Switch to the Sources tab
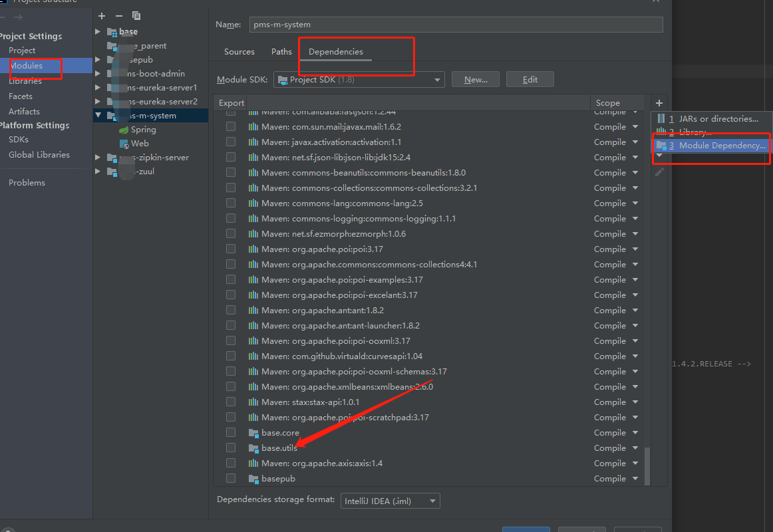 click(x=239, y=52)
